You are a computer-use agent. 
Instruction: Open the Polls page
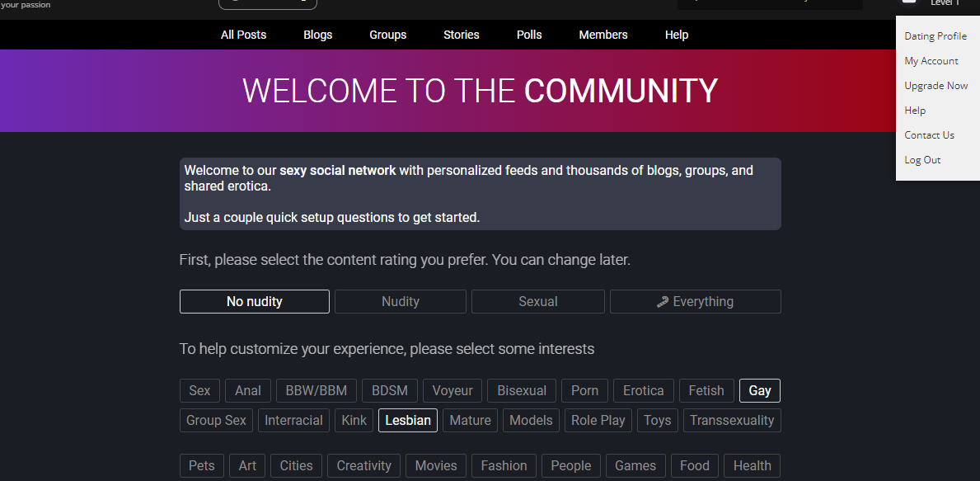tap(529, 35)
